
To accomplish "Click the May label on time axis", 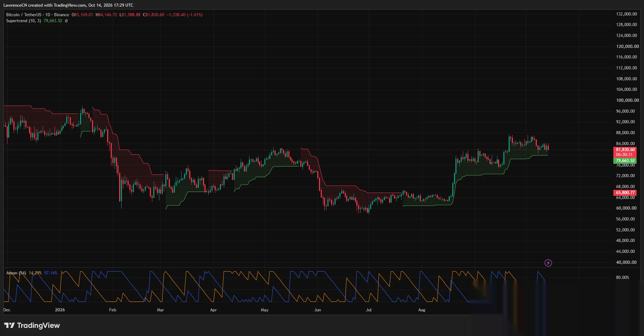I will (x=265, y=310).
